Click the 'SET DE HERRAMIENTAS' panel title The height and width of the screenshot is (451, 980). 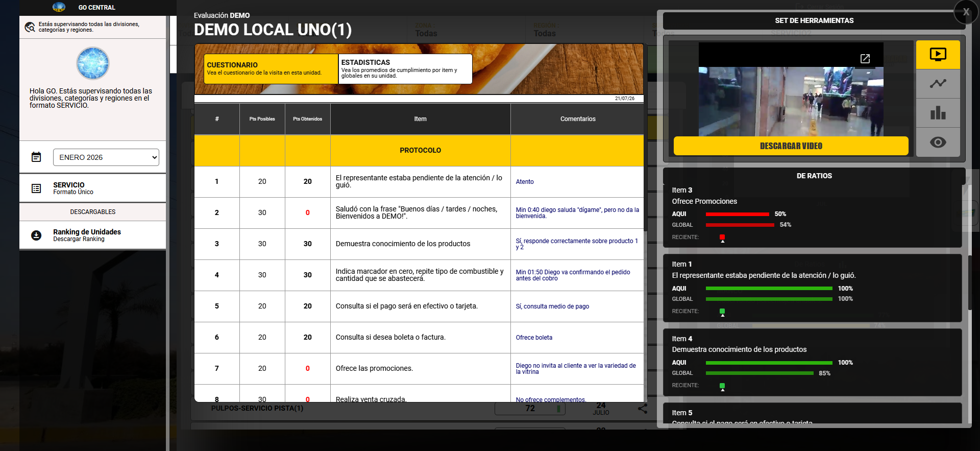[x=814, y=21]
